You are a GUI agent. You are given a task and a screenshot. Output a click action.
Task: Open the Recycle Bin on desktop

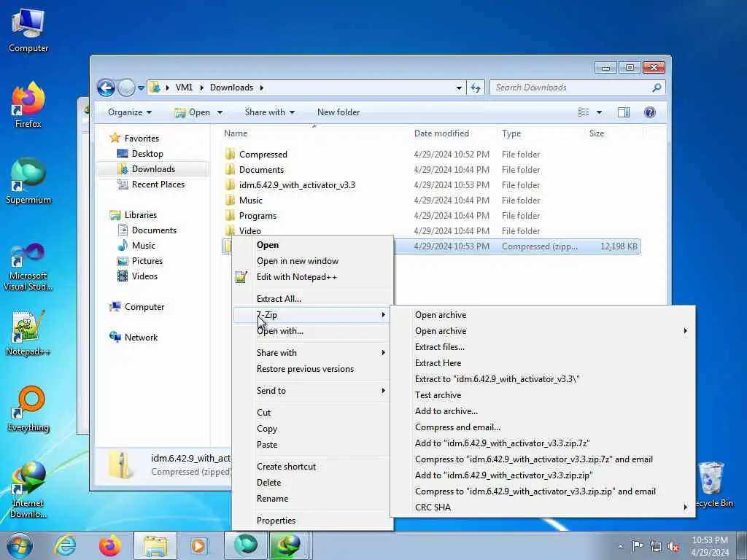click(713, 485)
